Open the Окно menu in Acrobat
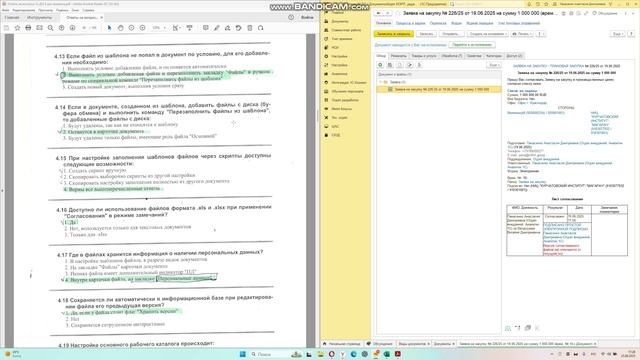The image size is (640, 360). (75, 10)
